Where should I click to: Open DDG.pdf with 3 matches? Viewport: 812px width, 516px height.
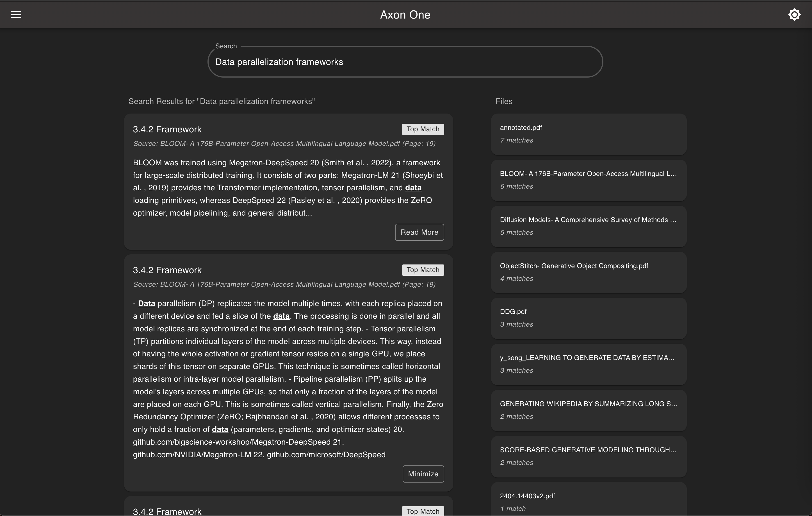coord(588,318)
